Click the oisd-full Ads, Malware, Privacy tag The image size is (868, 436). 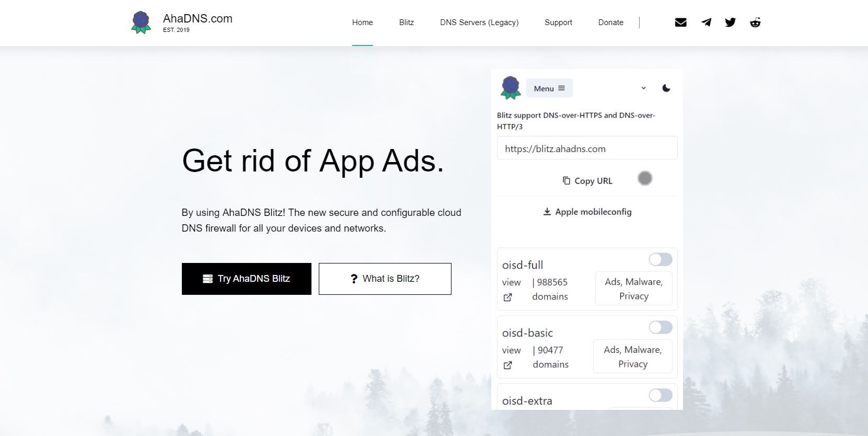pos(634,289)
